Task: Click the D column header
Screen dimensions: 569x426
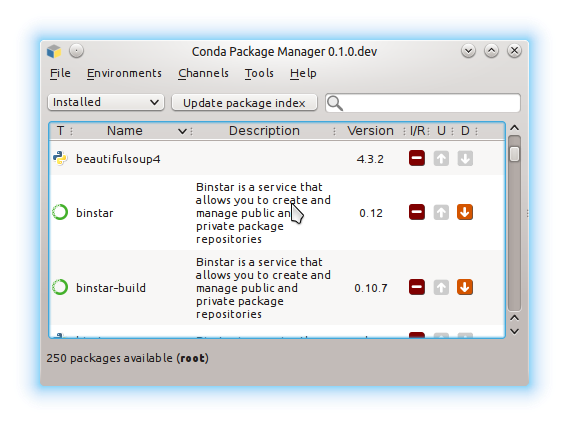Action: point(465,131)
